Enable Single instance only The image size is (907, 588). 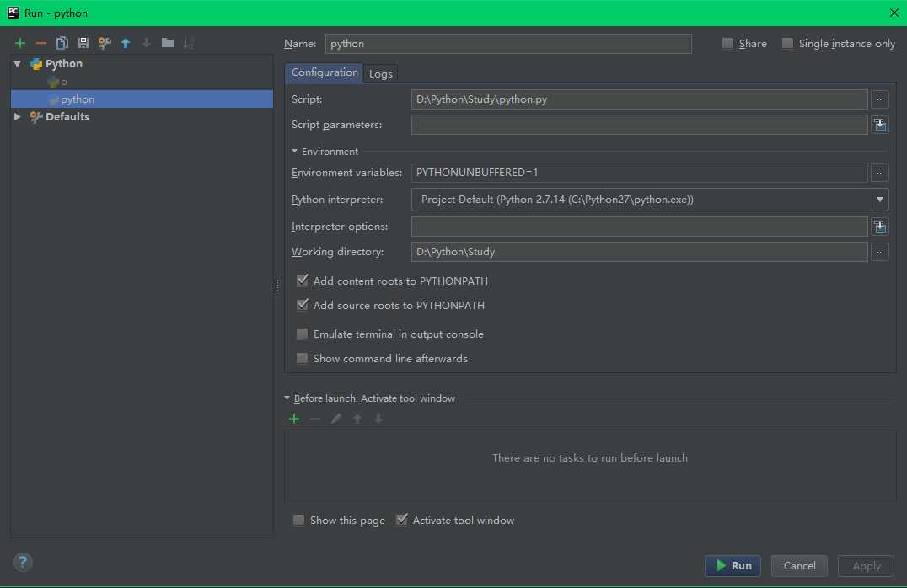tap(787, 43)
